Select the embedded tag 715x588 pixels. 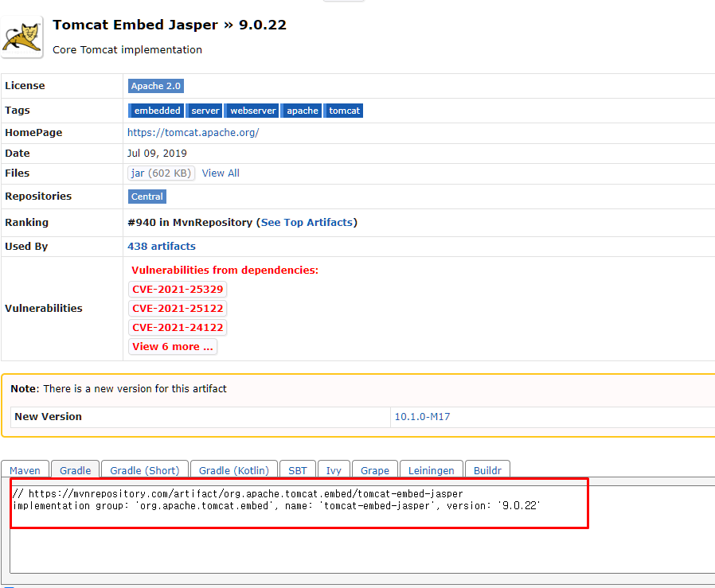156,111
